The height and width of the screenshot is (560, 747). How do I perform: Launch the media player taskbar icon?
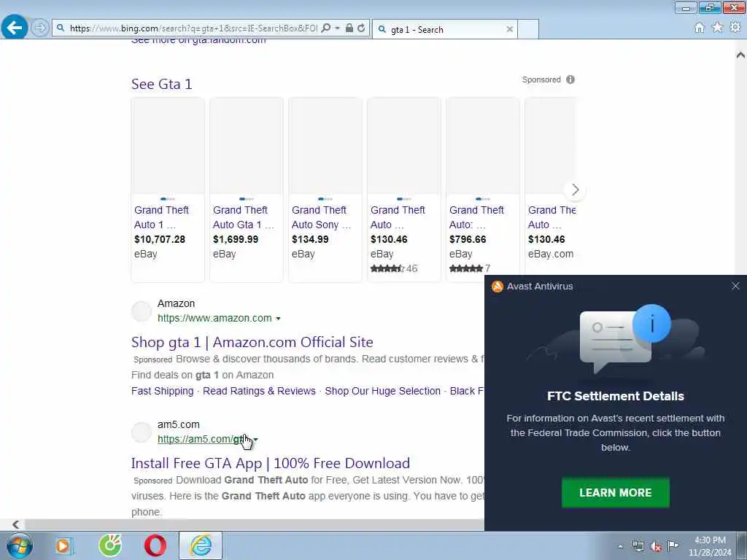[64, 545]
